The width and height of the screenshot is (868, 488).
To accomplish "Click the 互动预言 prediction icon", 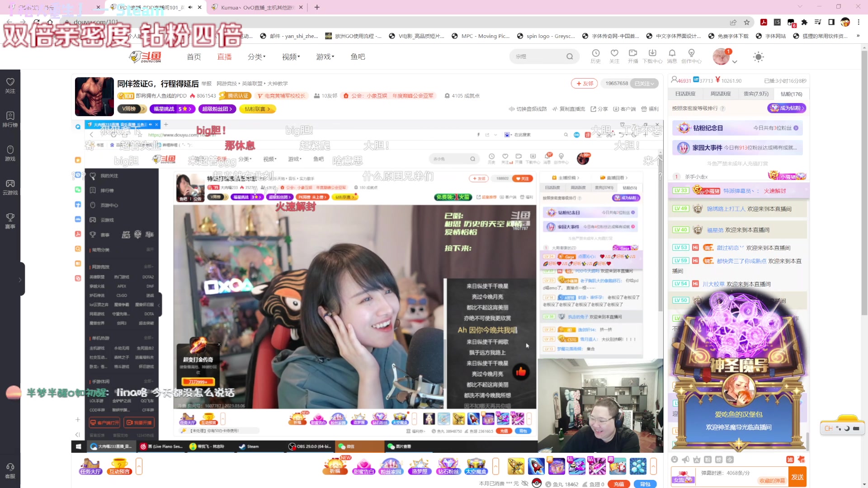I will tap(119, 466).
